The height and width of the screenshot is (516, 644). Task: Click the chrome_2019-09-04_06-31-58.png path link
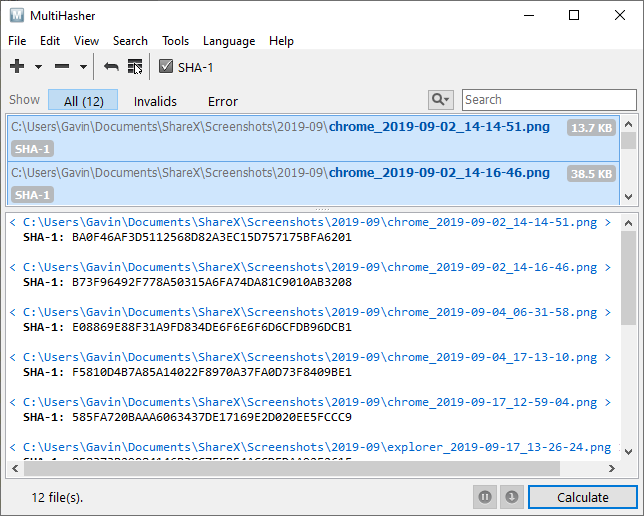pyautogui.click(x=310, y=312)
